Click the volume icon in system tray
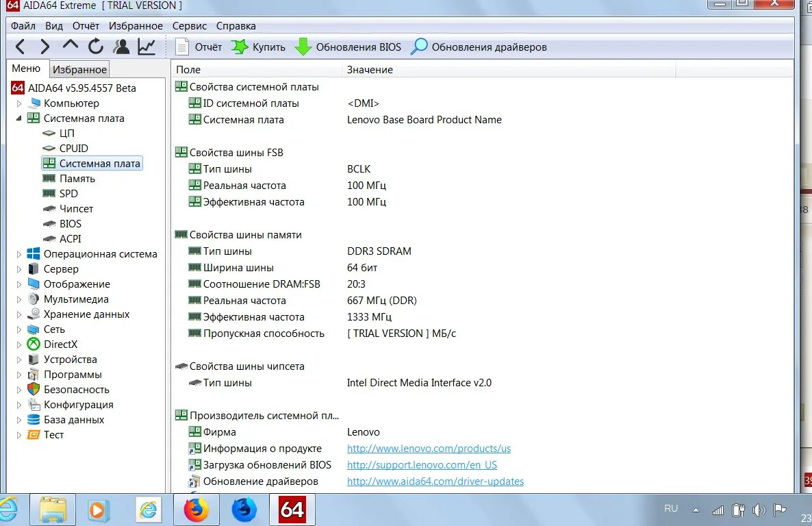812x526 pixels. point(760,509)
